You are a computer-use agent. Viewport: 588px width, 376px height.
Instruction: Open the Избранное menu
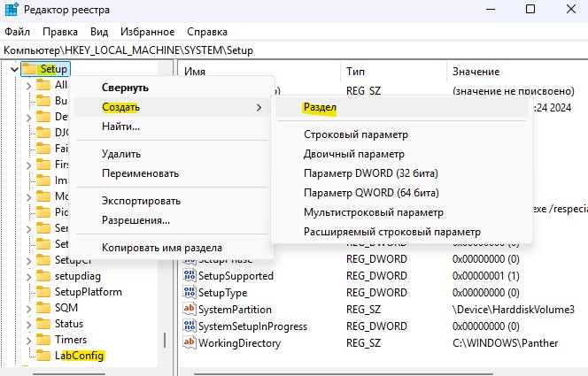tap(147, 32)
